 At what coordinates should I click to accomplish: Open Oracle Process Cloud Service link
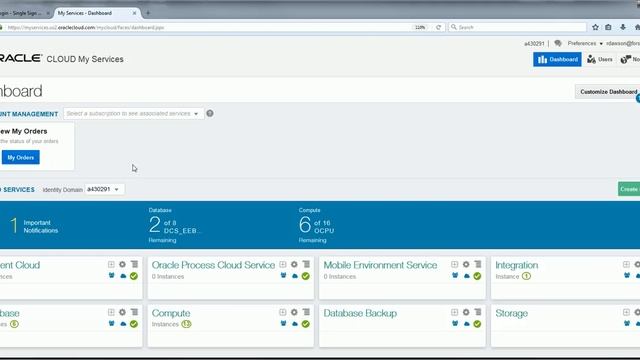point(213,265)
